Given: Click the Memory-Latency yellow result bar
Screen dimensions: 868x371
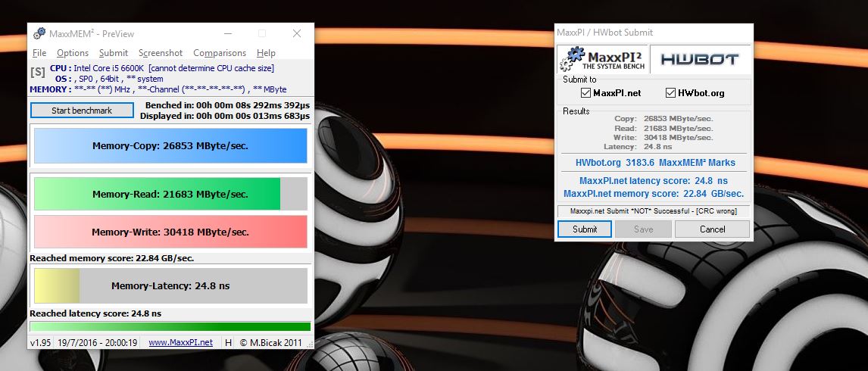Looking at the screenshot, I should 170,286.
